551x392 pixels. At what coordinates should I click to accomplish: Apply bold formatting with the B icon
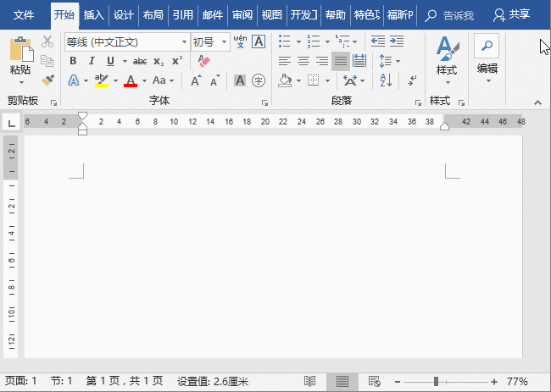coord(73,61)
